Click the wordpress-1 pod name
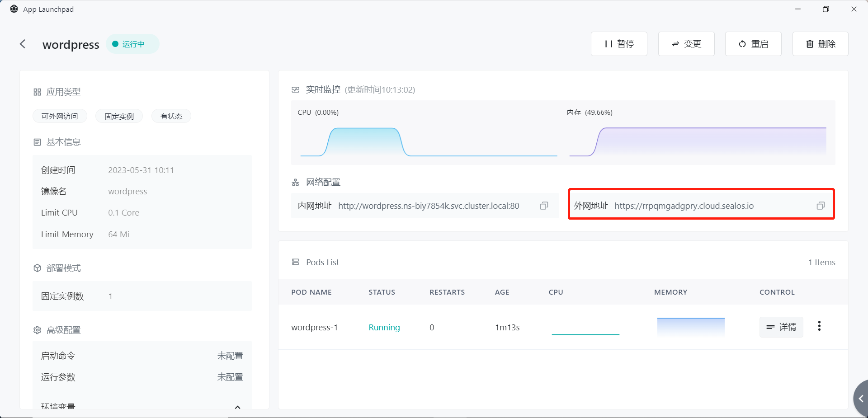This screenshot has height=418, width=868. click(x=314, y=327)
